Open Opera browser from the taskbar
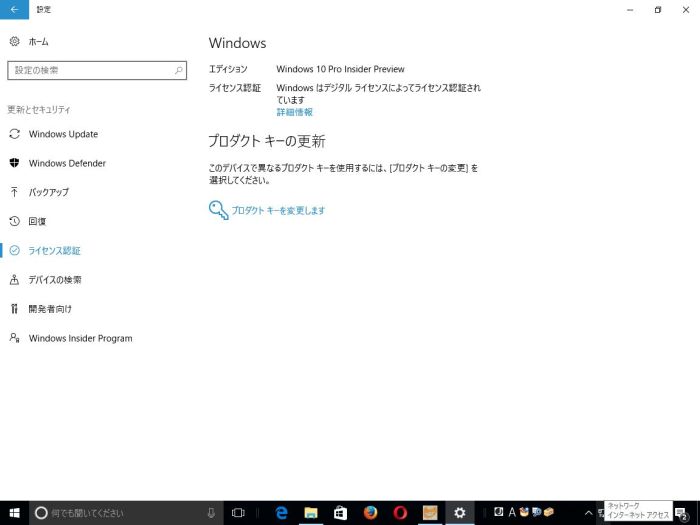The width and height of the screenshot is (700, 525). [400, 512]
